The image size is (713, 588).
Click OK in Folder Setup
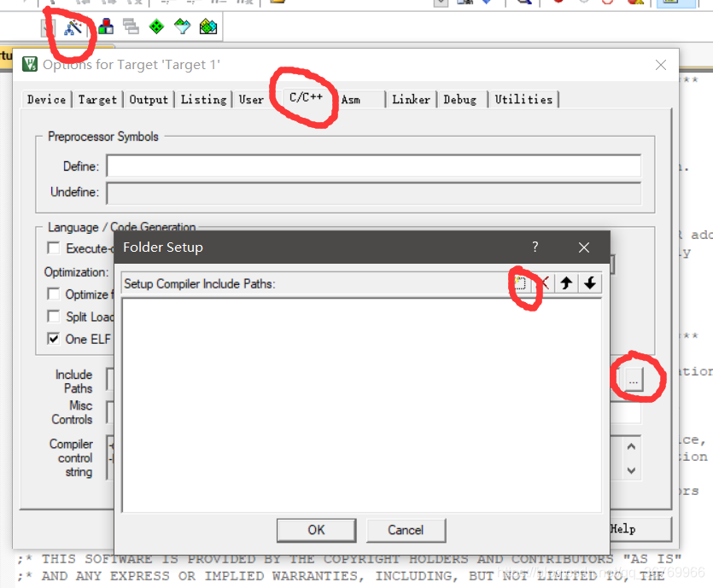pos(317,530)
